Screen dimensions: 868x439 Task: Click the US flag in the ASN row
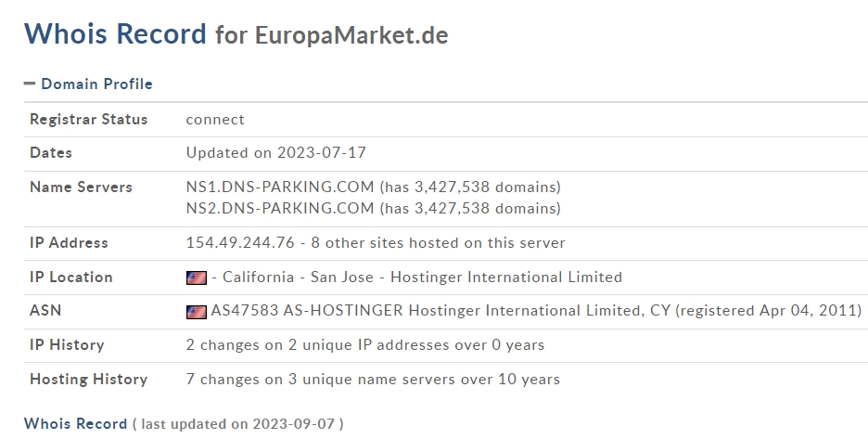[196, 312]
